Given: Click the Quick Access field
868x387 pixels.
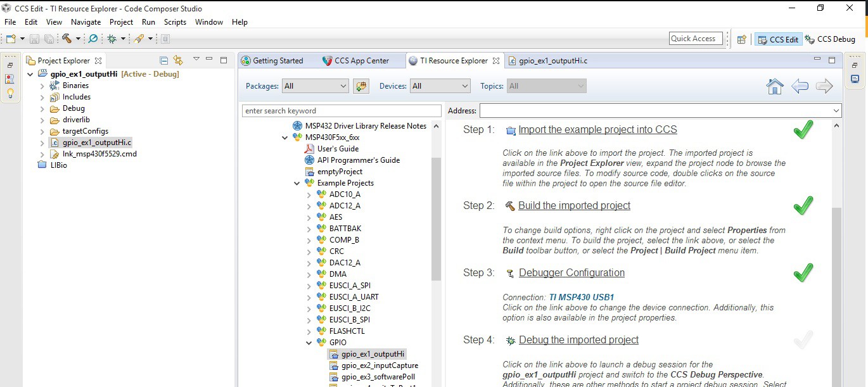Looking at the screenshot, I should tap(696, 39).
